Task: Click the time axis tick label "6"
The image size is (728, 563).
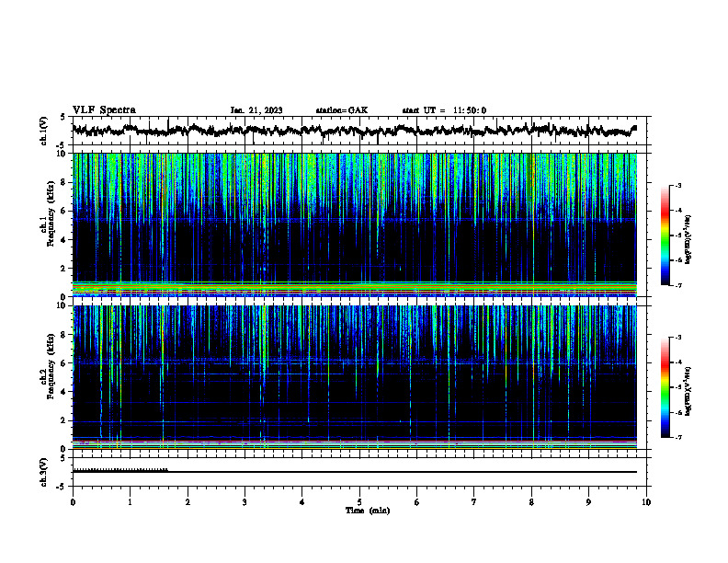Action: pyautogui.click(x=417, y=502)
